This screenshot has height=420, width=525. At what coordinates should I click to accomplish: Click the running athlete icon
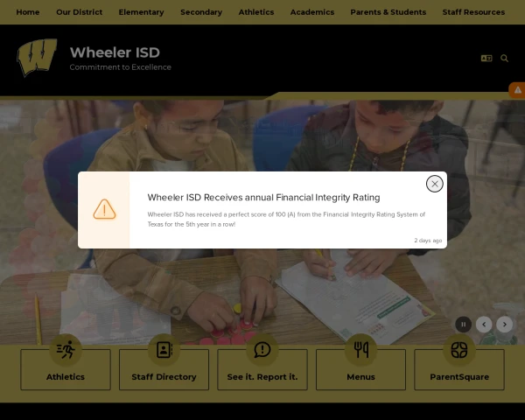pos(66,350)
